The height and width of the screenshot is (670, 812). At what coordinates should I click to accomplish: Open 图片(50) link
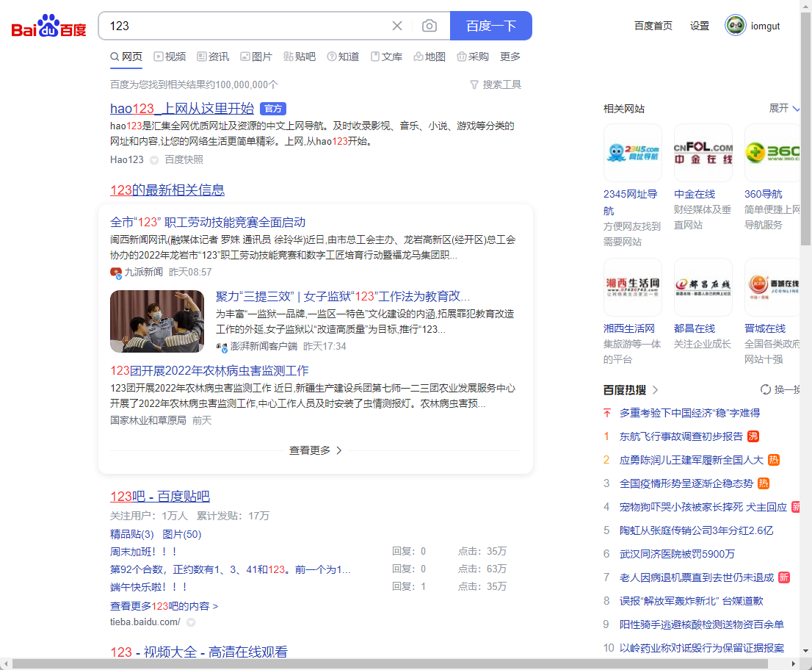pos(182,534)
